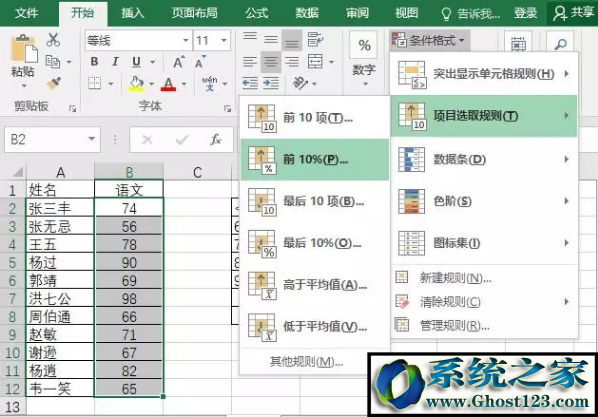Toggle Italic formatting

115,61
